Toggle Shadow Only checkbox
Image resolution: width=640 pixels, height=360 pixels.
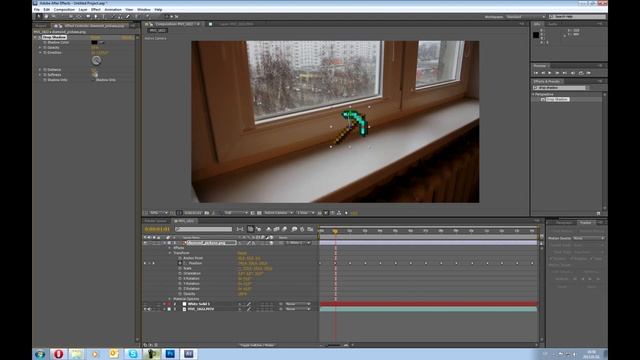pos(93,80)
